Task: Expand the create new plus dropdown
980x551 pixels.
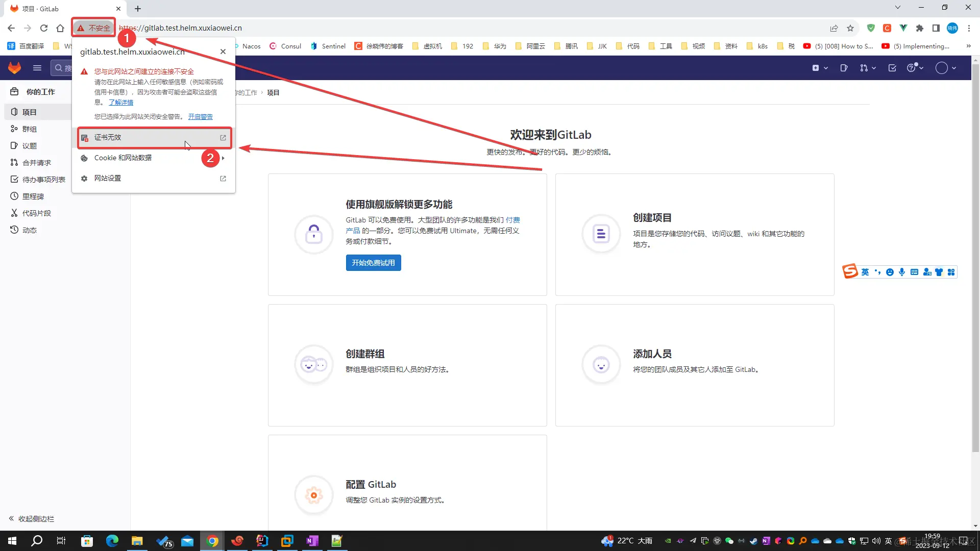Action: 820,68
